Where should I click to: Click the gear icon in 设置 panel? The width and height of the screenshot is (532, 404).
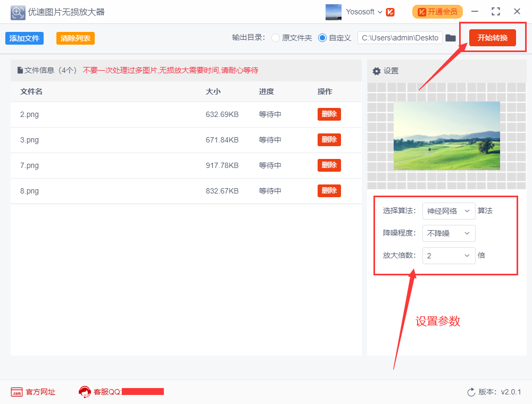[x=377, y=71]
